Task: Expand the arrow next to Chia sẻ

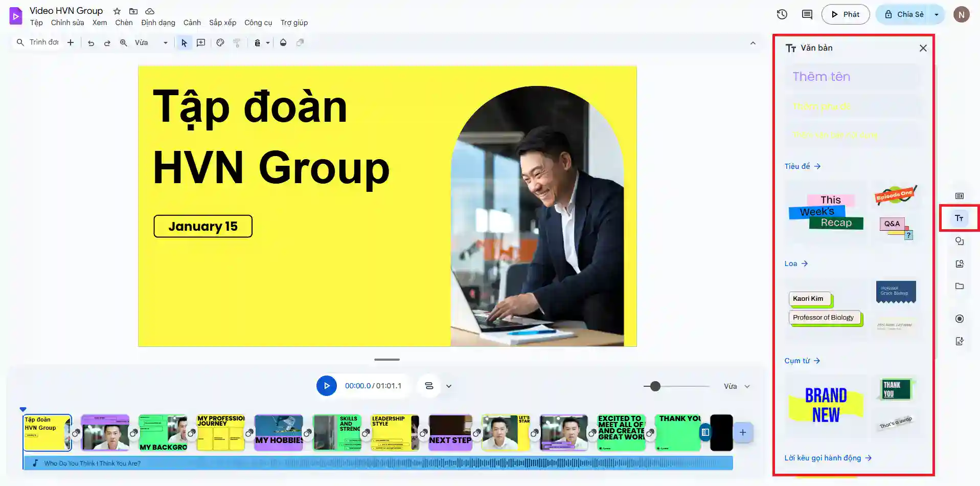Action: click(x=937, y=14)
